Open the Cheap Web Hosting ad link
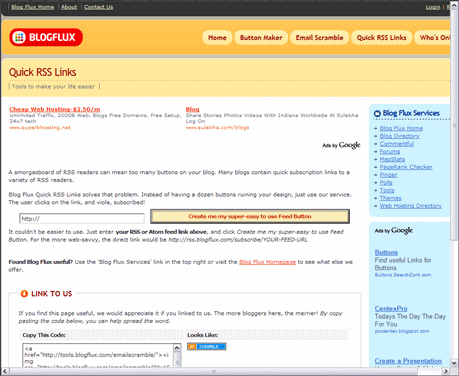The height and width of the screenshot is (376, 459). pyautogui.click(x=55, y=109)
